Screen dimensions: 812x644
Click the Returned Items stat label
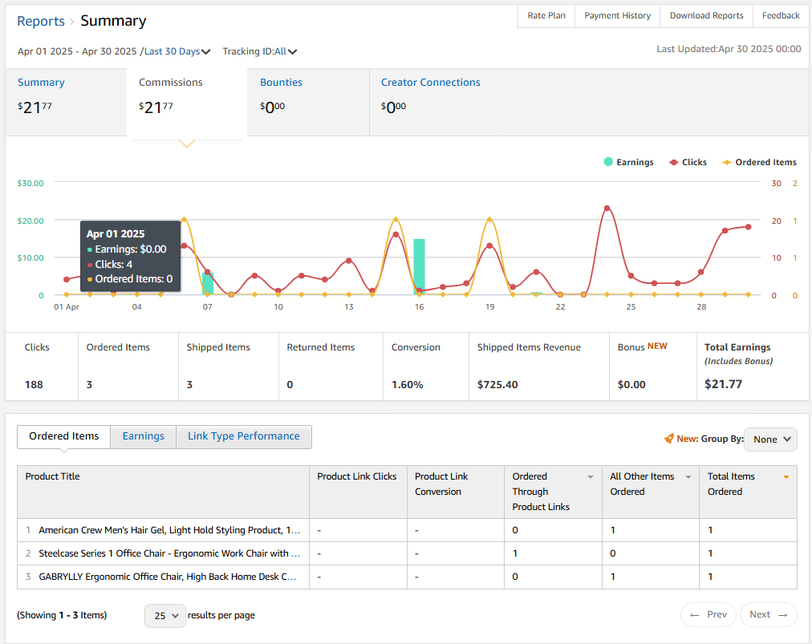321,347
